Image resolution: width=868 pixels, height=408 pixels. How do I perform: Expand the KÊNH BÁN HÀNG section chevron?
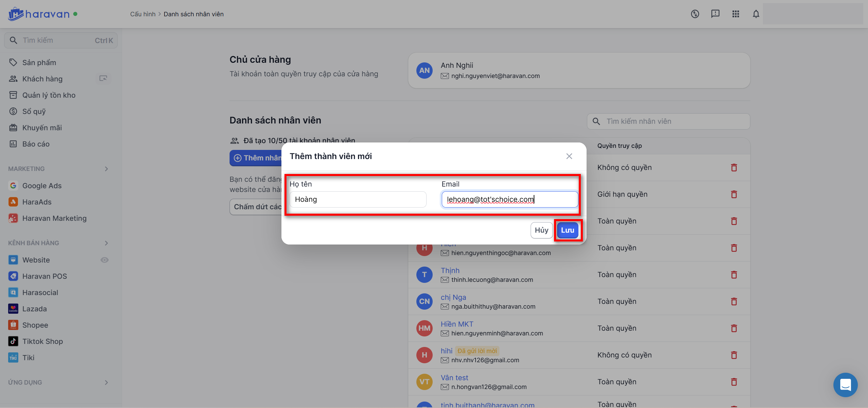pyautogui.click(x=106, y=243)
